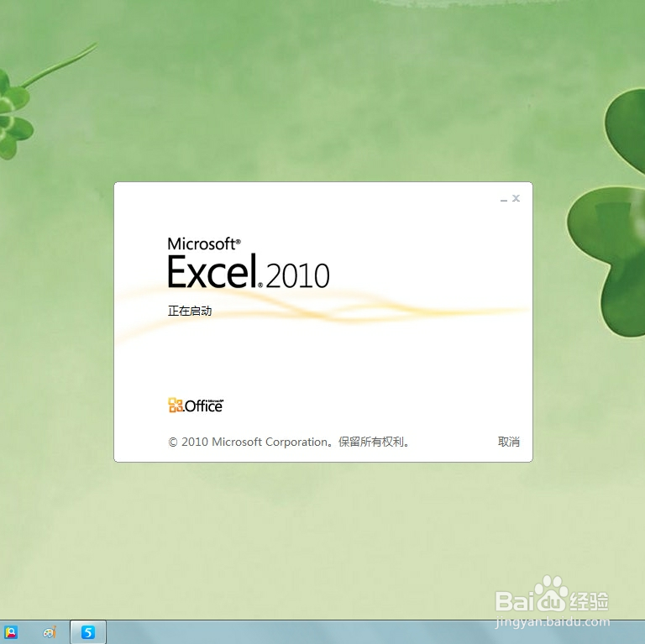The width and height of the screenshot is (645, 644).
Task: Close the Excel 2010 splash screen
Action: 516,198
